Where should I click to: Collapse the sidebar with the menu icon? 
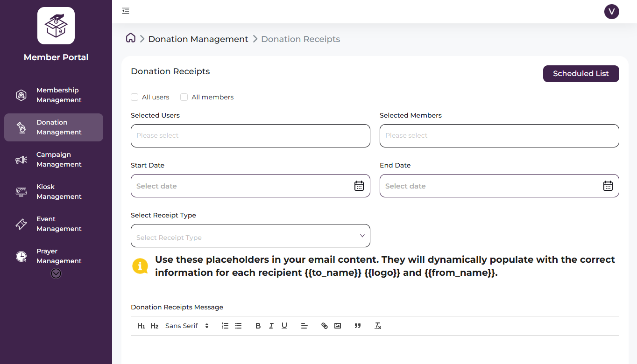(x=126, y=11)
